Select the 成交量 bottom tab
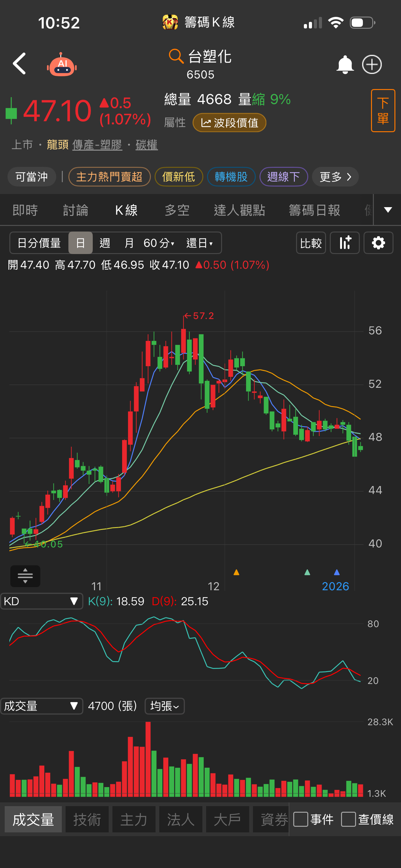Image resolution: width=401 pixels, height=868 pixels. click(33, 819)
